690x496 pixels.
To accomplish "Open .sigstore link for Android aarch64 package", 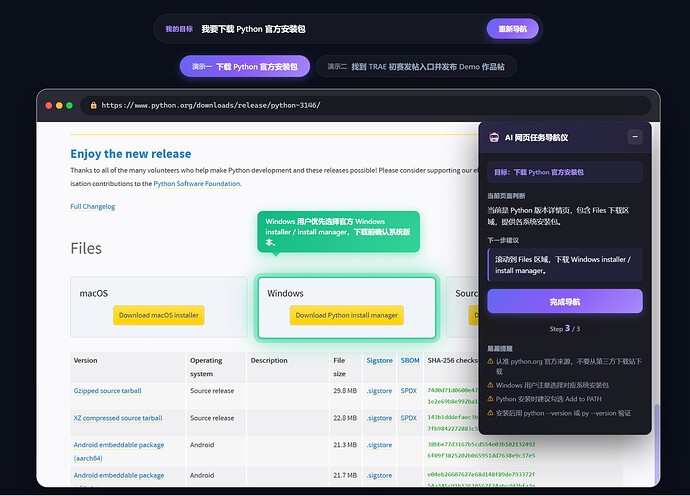I will click(x=379, y=445).
